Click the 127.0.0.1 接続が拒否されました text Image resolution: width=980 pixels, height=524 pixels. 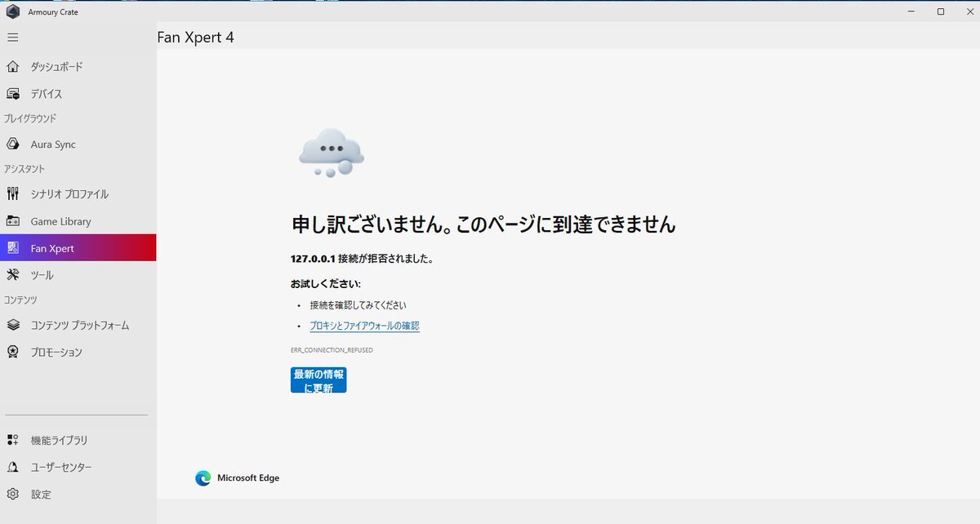(362, 259)
